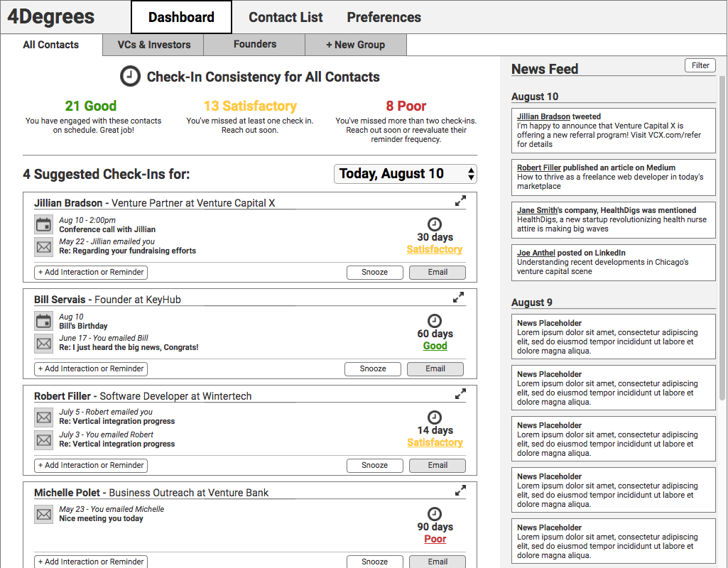Click Satisfactory status link on Robert's card

(435, 442)
